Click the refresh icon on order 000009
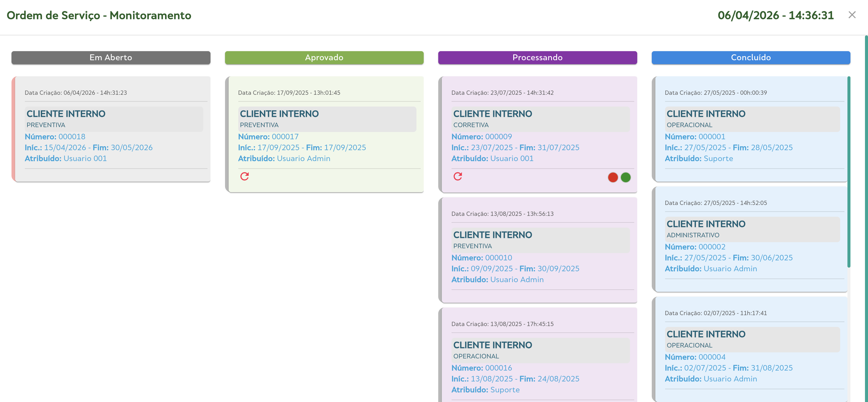The image size is (868, 402). tap(458, 176)
